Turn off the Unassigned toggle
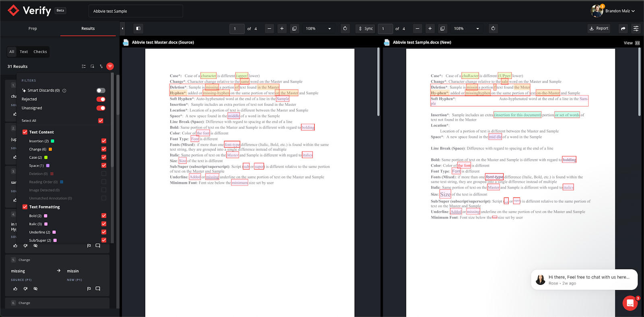This screenshot has width=644, height=317. point(101,108)
